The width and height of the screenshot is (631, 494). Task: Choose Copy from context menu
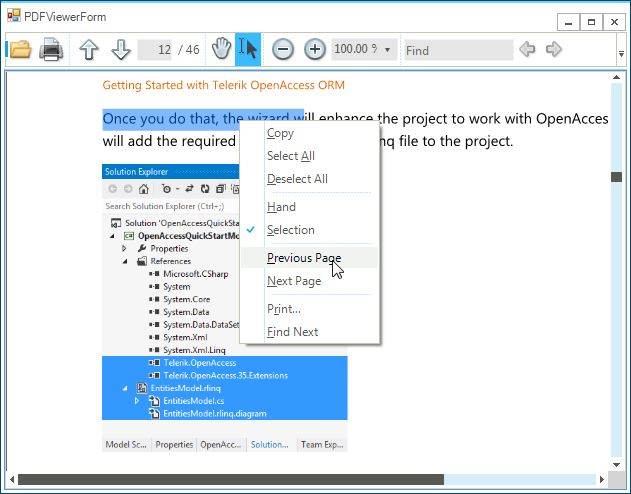point(310,133)
